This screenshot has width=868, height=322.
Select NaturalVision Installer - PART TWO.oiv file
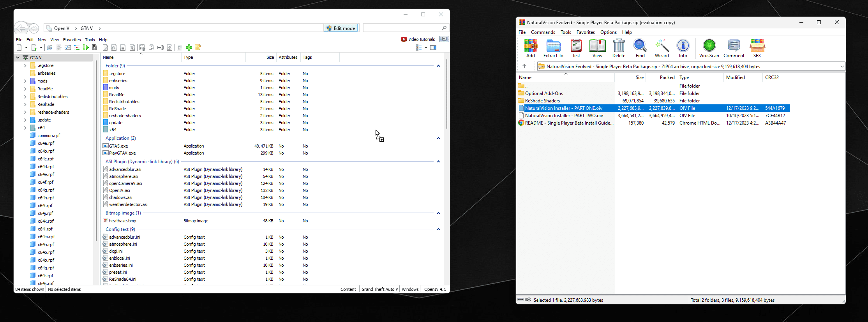pos(564,116)
